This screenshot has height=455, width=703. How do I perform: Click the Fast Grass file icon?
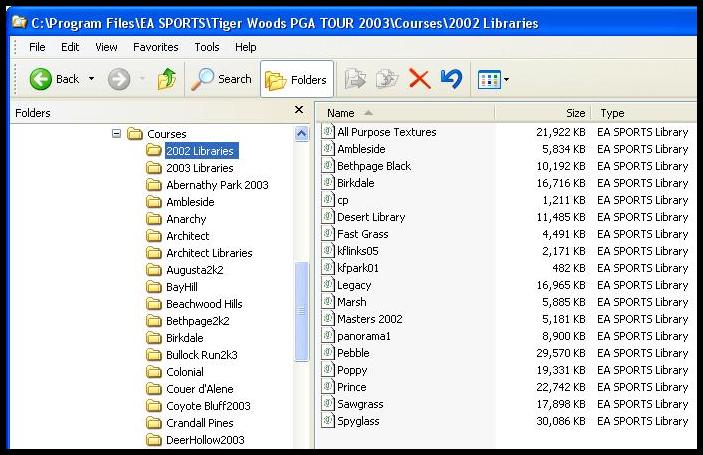328,234
